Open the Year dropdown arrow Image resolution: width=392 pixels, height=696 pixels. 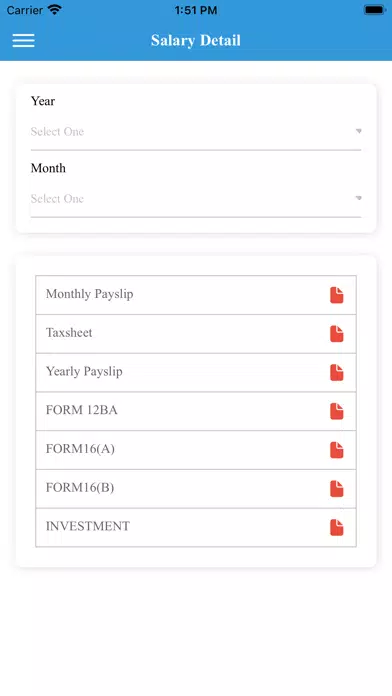(x=359, y=131)
